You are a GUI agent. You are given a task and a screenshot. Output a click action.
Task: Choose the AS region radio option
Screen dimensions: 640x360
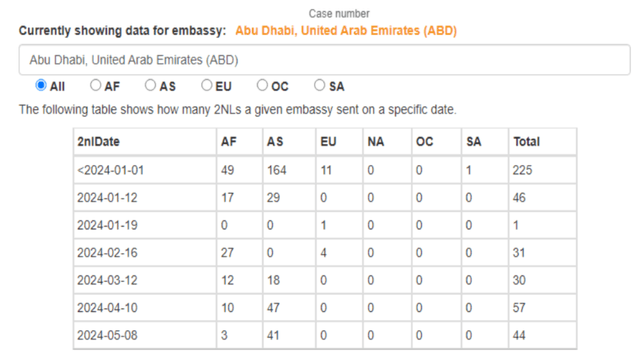[x=150, y=85]
